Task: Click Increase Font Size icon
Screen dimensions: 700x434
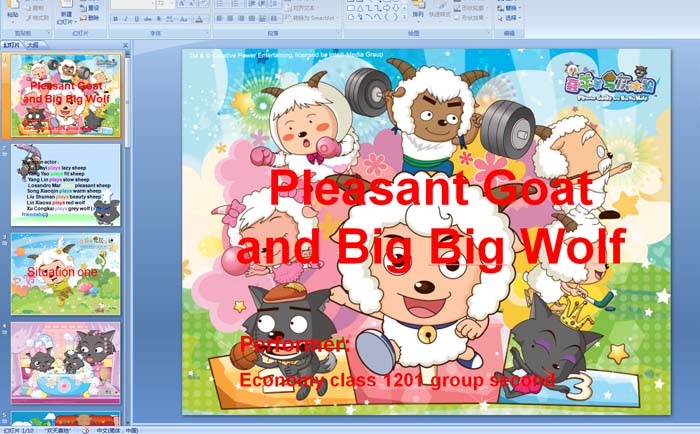Action: (182, 4)
